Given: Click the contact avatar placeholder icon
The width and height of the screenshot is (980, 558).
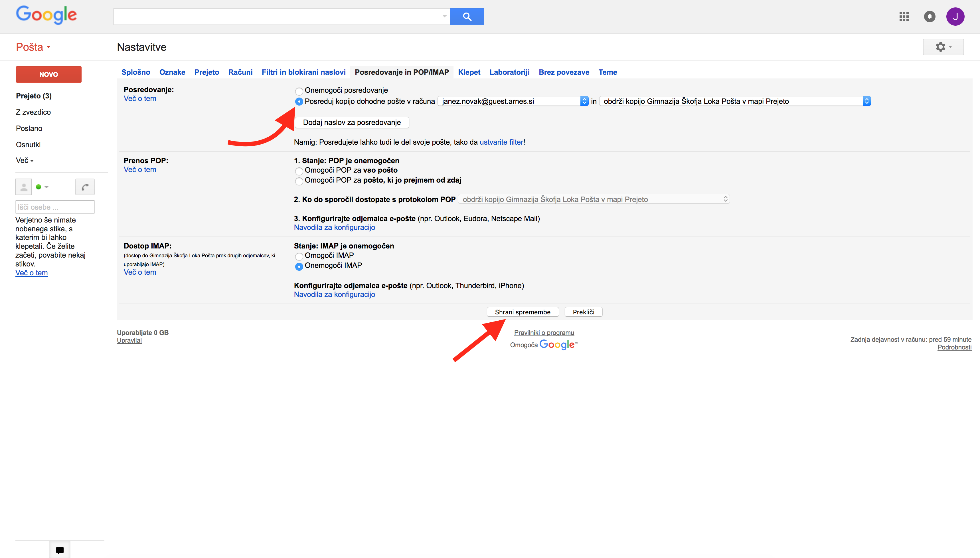Looking at the screenshot, I should pos(24,187).
